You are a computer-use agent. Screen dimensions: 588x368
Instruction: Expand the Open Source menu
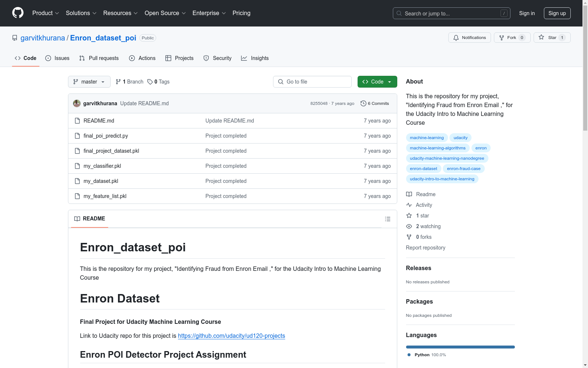165,13
